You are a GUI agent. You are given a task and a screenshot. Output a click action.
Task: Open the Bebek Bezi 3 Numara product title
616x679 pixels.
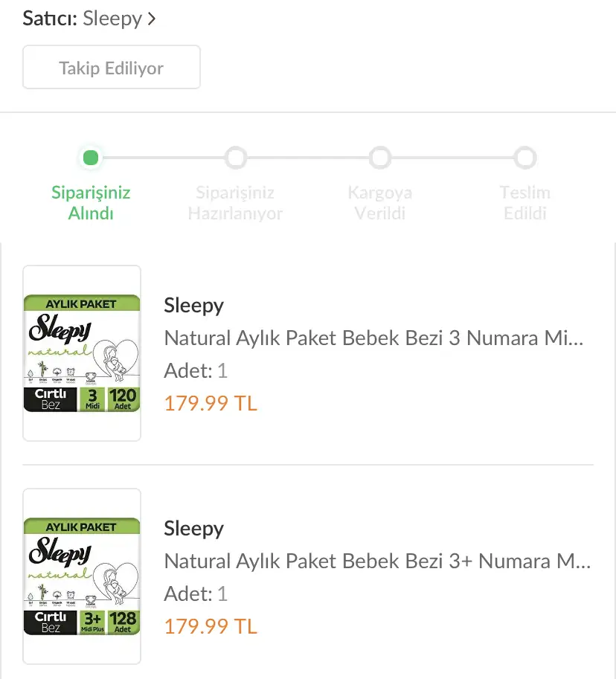pyautogui.click(x=373, y=338)
